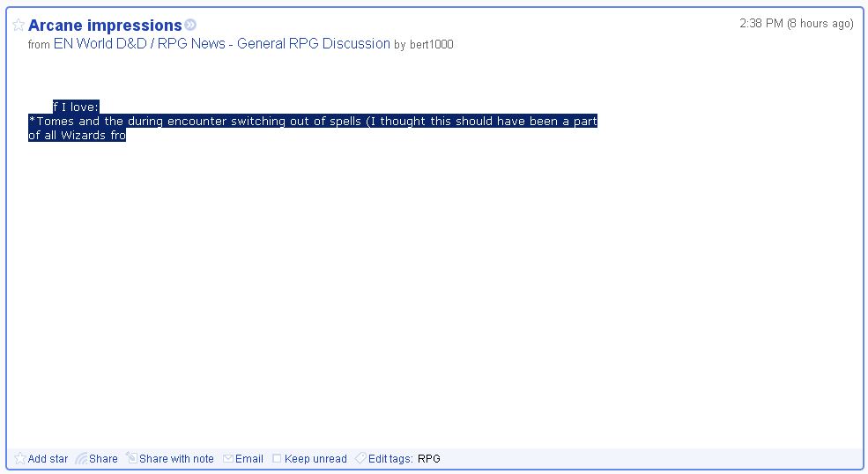
Task: Click the Share broadcast icon
Action: (x=81, y=458)
